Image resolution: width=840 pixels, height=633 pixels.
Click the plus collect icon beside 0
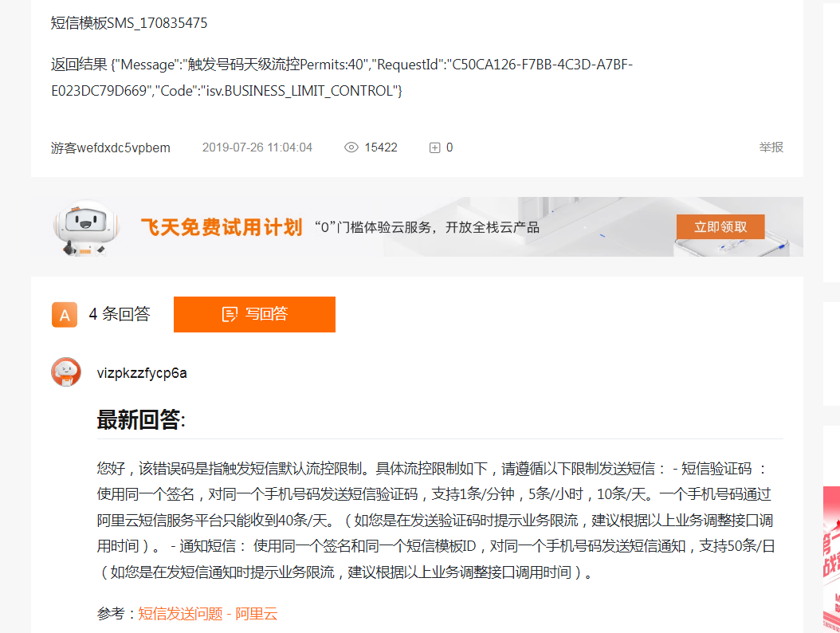point(434,147)
